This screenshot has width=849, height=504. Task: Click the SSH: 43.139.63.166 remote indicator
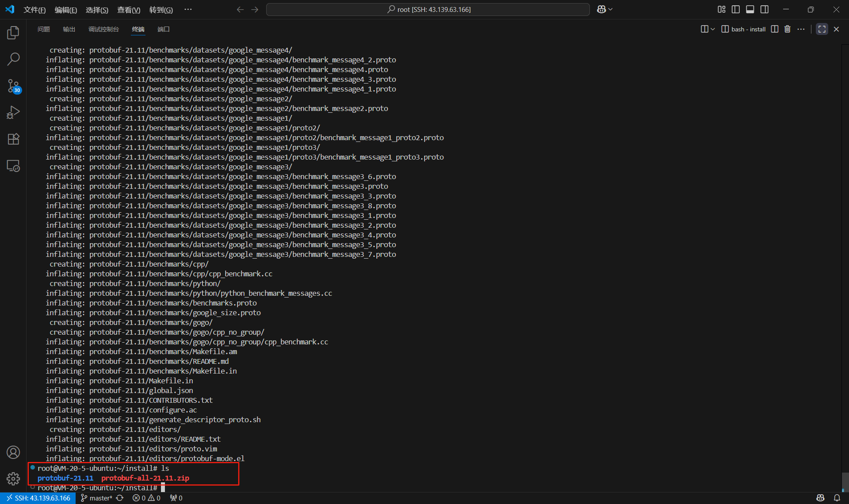[x=38, y=498]
